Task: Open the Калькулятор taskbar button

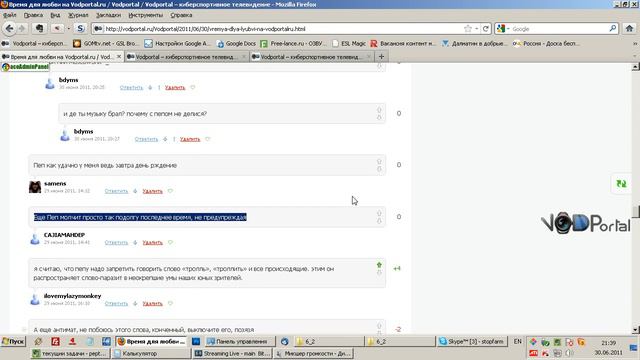Action: click(x=151, y=353)
